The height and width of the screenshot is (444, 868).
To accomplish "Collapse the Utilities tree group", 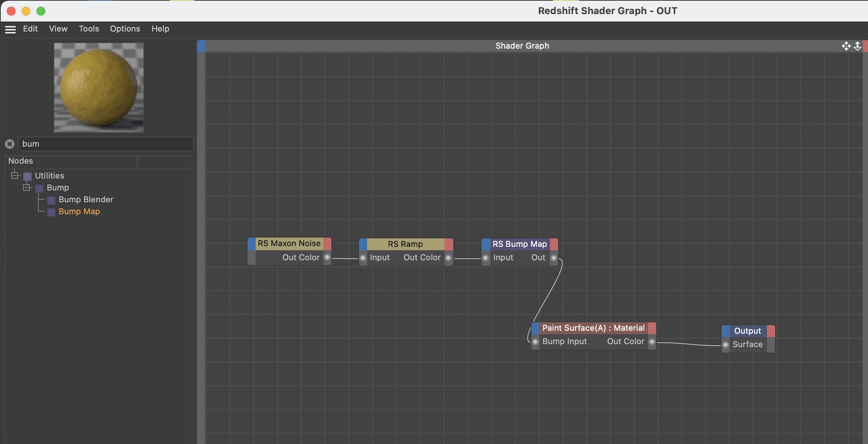I will [x=15, y=176].
